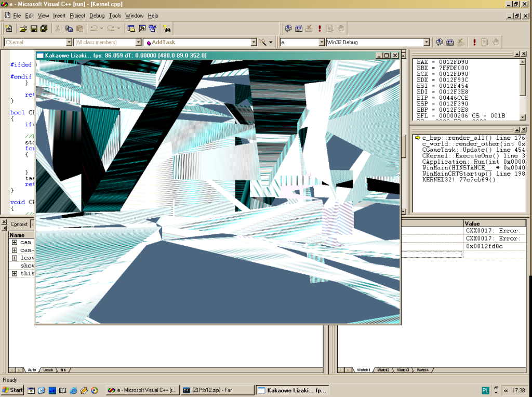This screenshot has height=397, width=532.
Task: Open the Far ZIP:b12.zip taskbar button
Action: 218,390
